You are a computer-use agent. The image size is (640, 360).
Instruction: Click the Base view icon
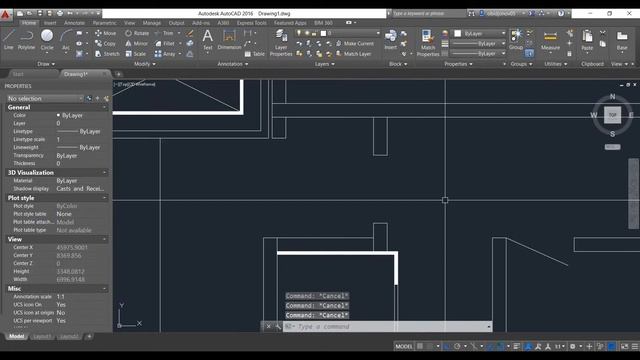[x=622, y=40]
